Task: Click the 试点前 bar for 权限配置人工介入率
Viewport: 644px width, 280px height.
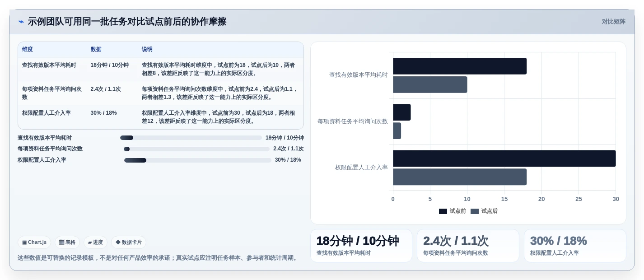Action: pos(504,159)
